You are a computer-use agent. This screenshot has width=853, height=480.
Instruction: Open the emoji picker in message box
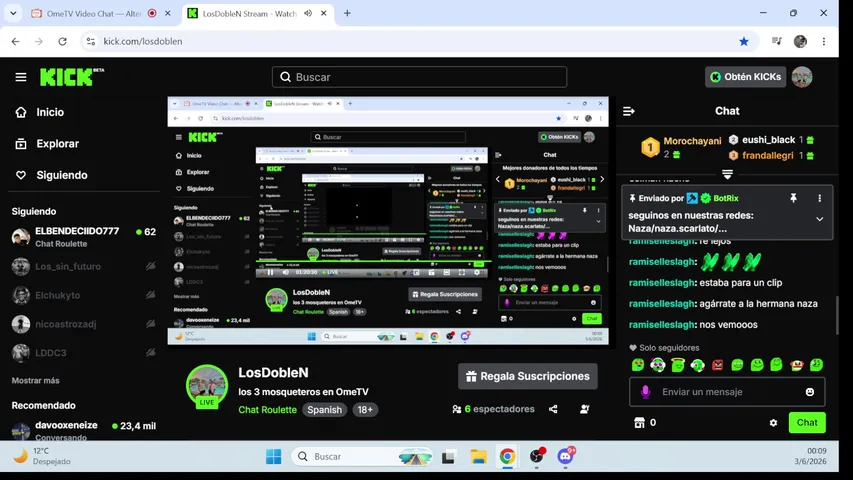(x=809, y=392)
